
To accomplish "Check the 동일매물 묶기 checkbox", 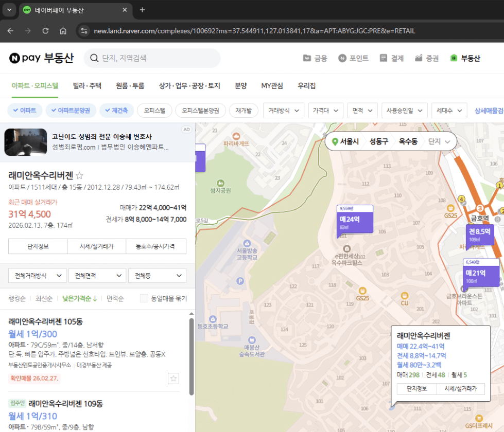I will point(144,298).
